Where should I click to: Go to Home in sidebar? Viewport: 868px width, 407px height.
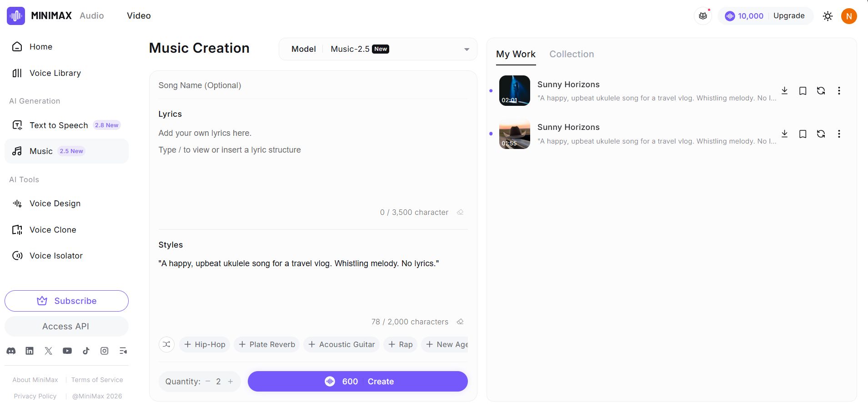coord(66,47)
